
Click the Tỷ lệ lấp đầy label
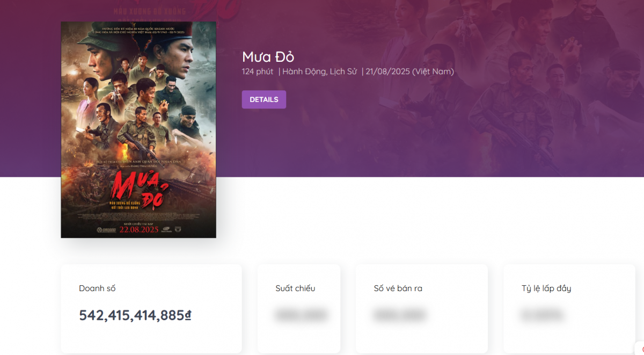tap(546, 288)
